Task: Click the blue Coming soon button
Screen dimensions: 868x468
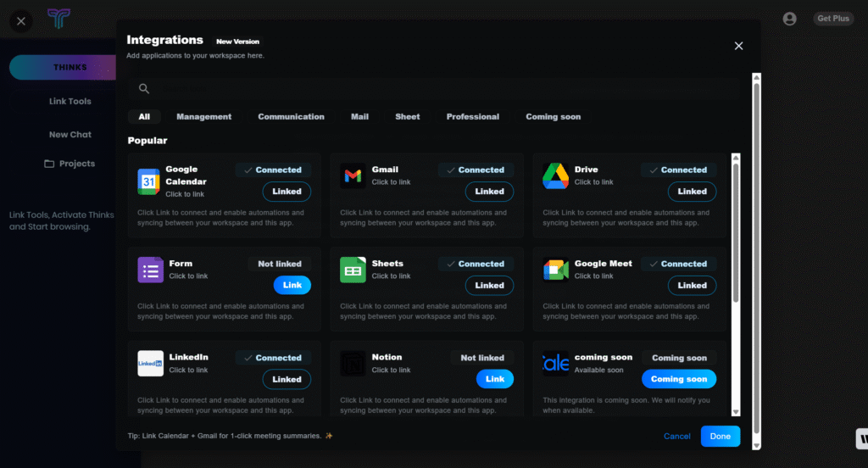Action: 679,379
